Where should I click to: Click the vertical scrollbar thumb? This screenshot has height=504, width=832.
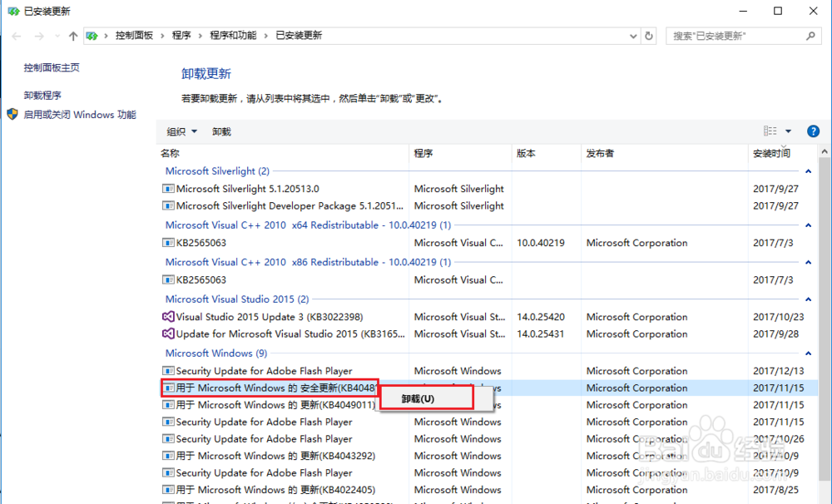pos(824,319)
